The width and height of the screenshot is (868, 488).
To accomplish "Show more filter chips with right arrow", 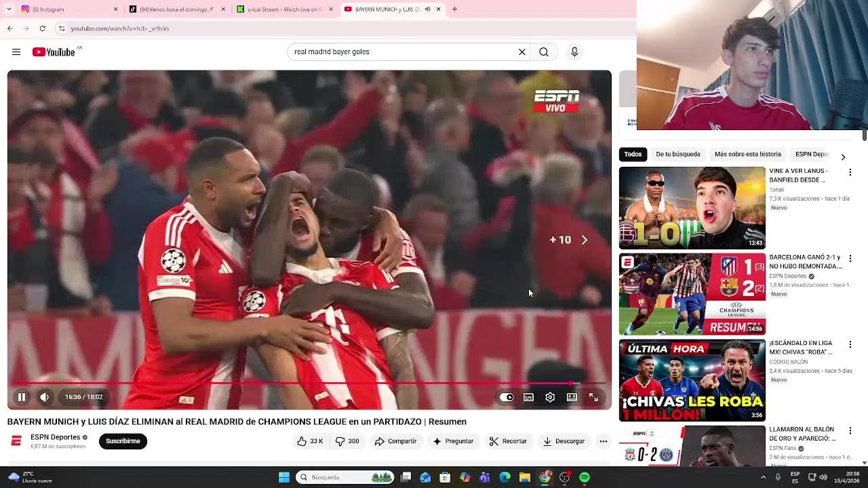I will [843, 157].
